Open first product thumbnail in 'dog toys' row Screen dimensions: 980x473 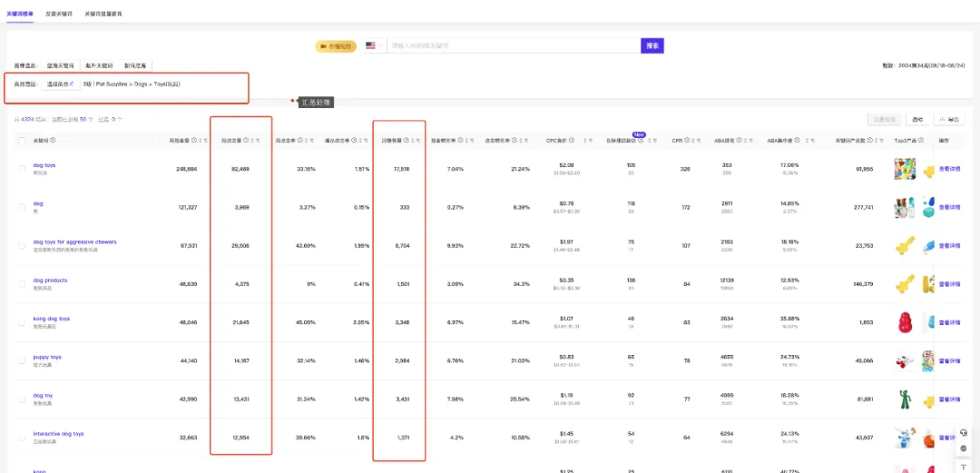905,169
